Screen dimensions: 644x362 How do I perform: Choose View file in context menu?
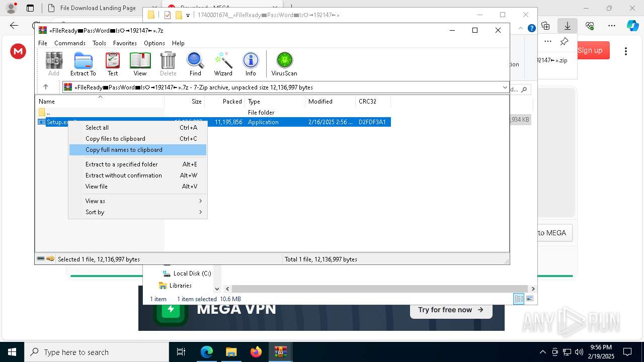click(138, 187)
